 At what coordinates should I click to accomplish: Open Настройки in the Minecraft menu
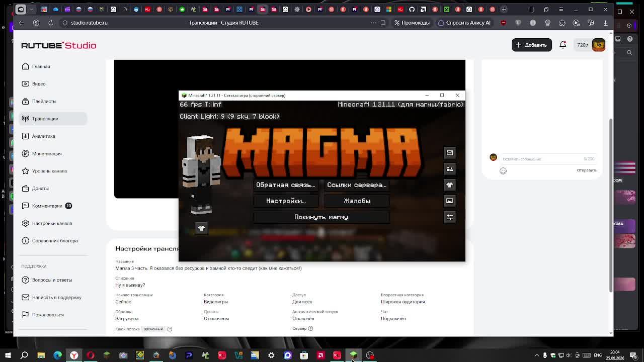[x=286, y=201]
